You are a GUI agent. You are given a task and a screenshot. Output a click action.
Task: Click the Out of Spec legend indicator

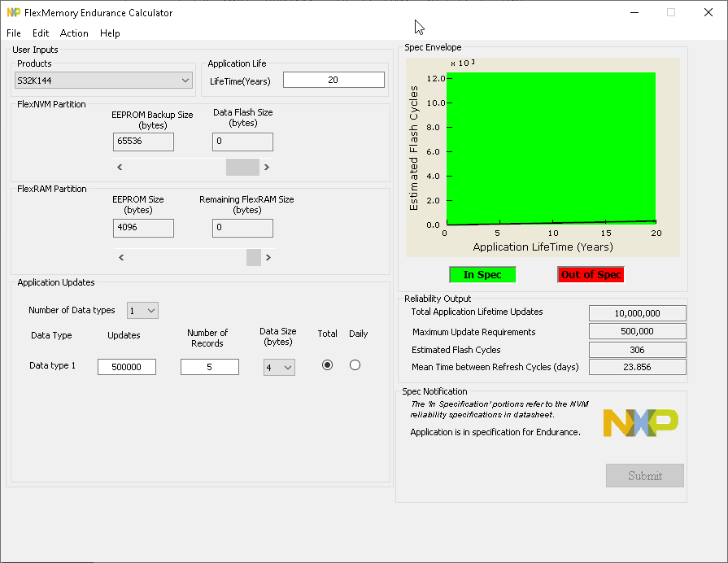(591, 274)
